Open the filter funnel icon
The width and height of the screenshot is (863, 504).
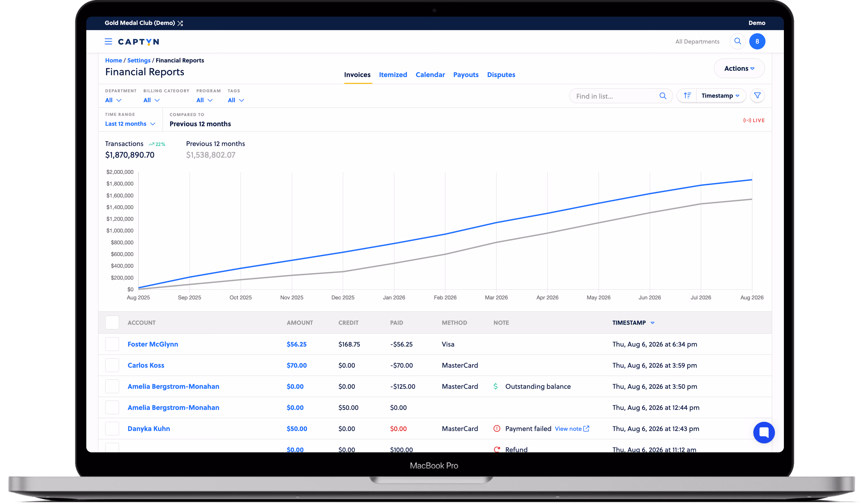[x=758, y=96]
